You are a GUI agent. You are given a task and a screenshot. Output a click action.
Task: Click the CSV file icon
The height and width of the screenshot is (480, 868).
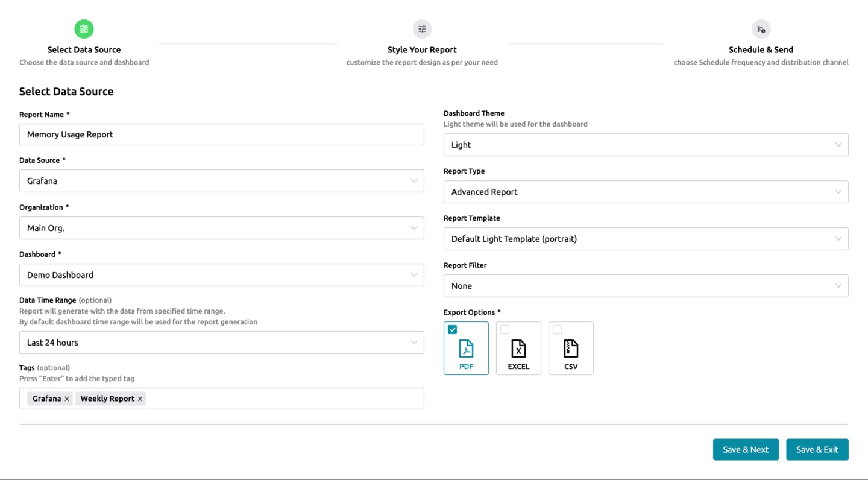571,349
